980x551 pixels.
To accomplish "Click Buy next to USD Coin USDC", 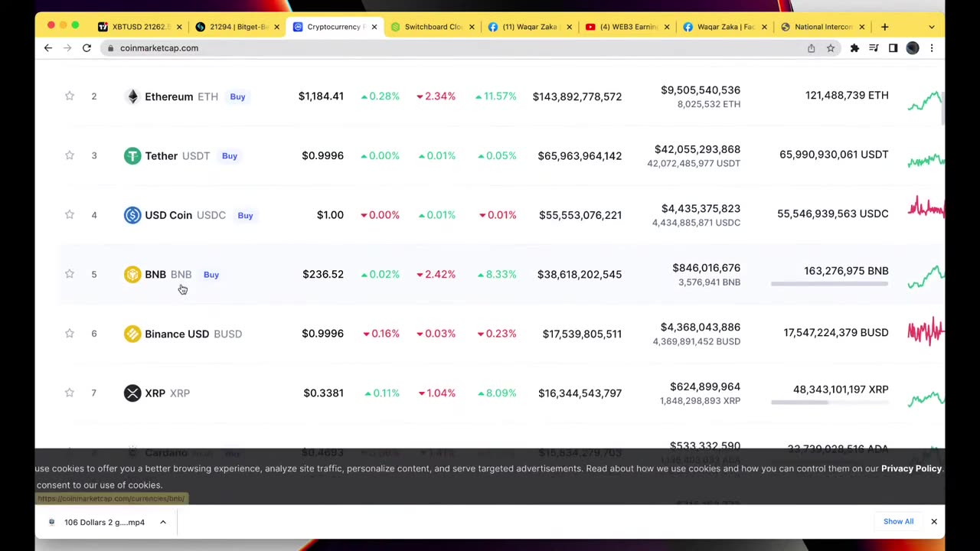I will tap(245, 215).
